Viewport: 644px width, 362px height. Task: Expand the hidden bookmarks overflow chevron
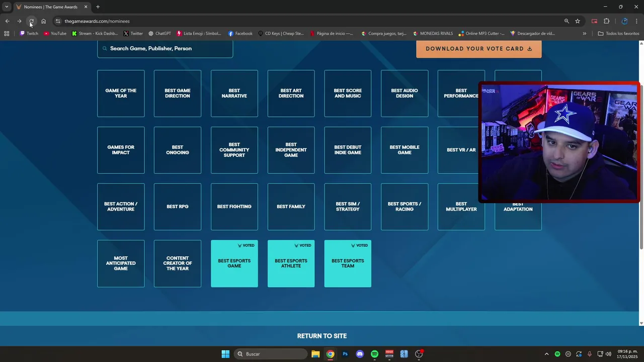tap(584, 34)
